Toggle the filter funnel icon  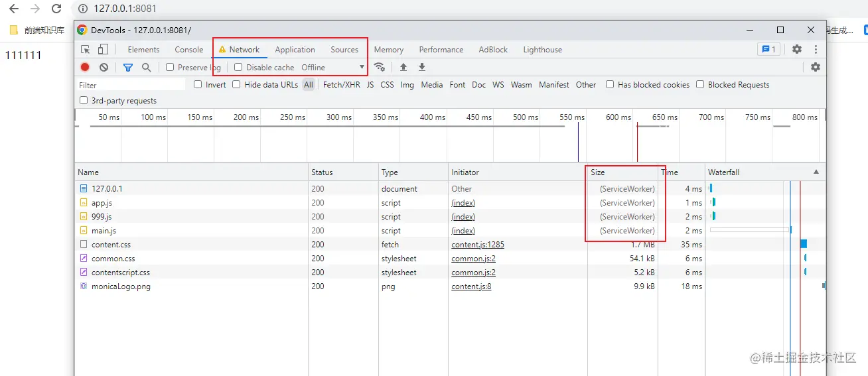tap(128, 67)
